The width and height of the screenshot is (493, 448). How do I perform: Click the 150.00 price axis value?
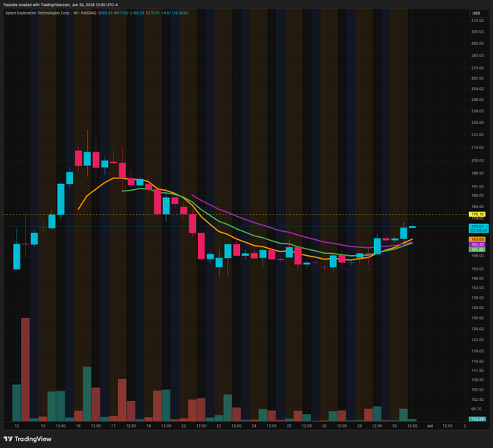pyautogui.click(x=477, y=269)
